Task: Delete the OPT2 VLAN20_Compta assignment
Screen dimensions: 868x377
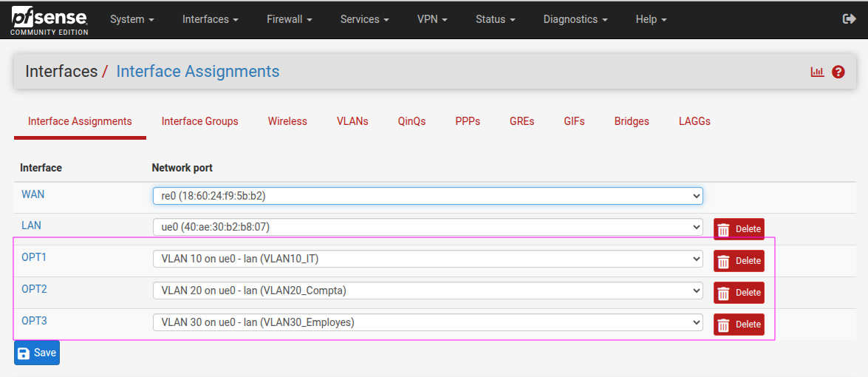Action: [738, 293]
